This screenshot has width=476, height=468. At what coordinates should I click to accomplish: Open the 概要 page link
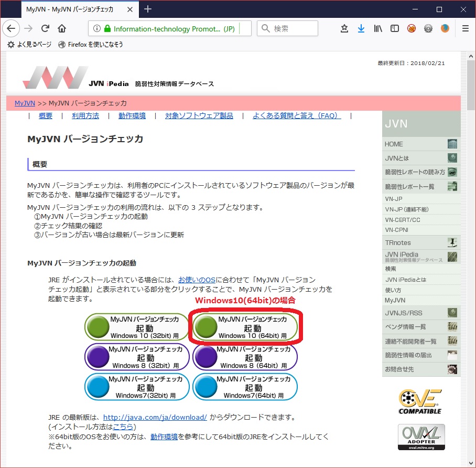pyautogui.click(x=46, y=116)
